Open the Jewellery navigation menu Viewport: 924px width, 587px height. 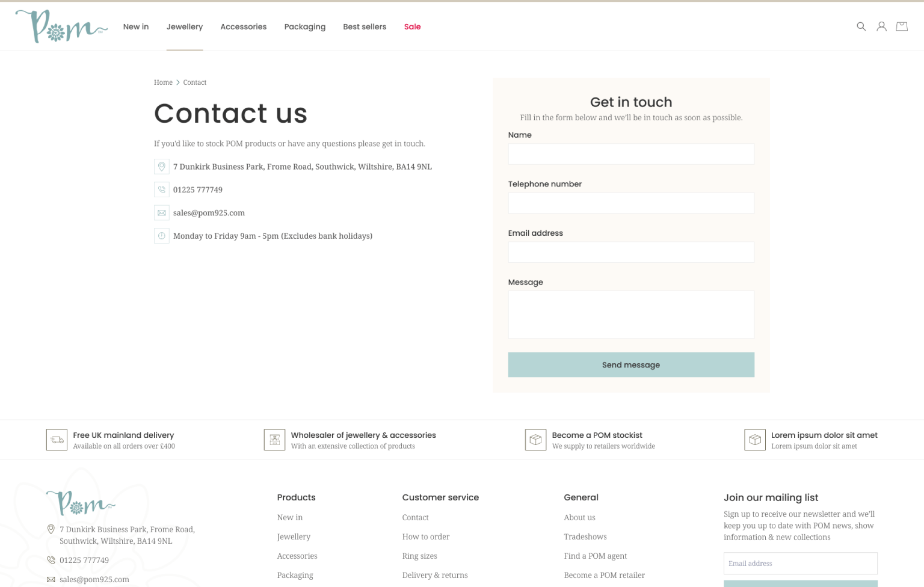tap(185, 26)
